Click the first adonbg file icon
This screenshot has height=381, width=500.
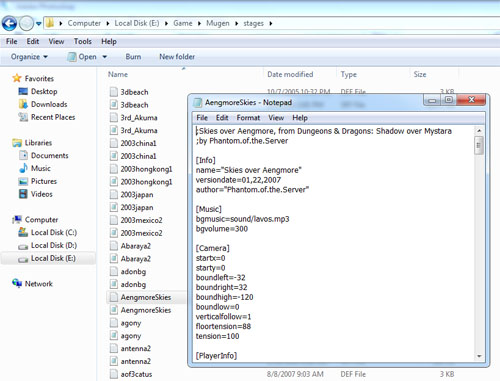(114, 272)
